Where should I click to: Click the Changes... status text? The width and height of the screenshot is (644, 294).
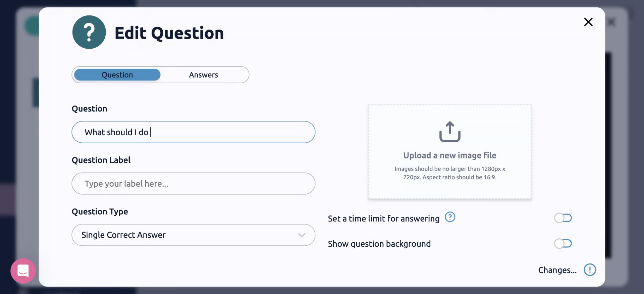557,270
